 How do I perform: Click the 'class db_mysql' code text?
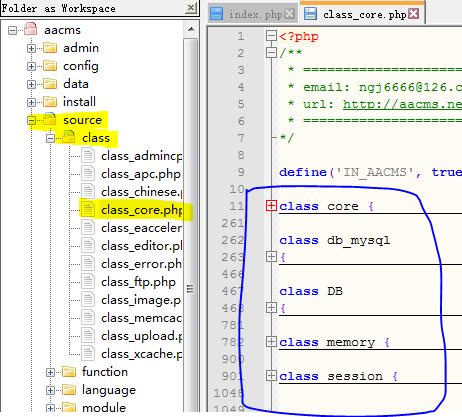334,241
